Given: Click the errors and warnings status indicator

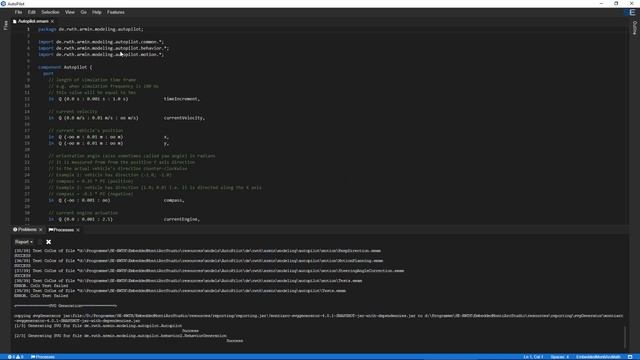Looking at the screenshot, I should 16,357.
